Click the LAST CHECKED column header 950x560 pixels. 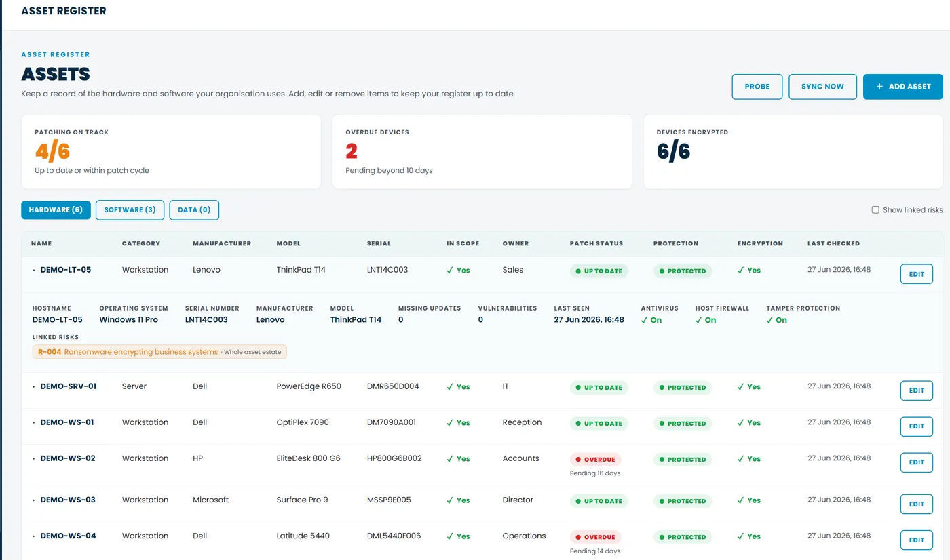tap(833, 243)
